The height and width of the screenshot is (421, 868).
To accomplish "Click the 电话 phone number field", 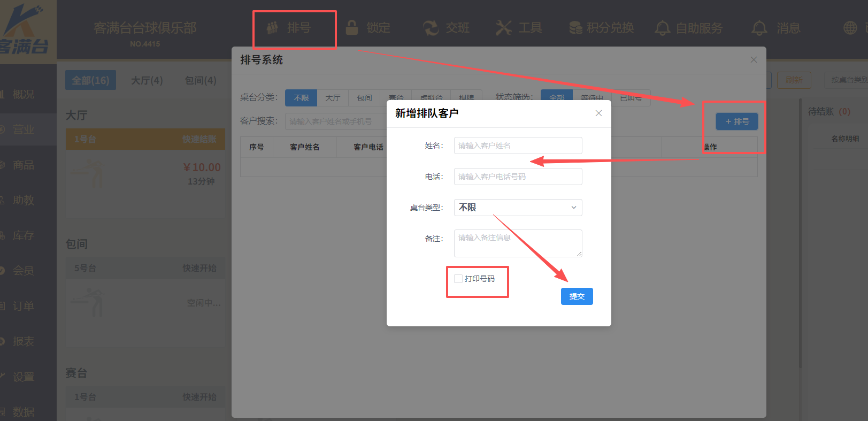I will (x=518, y=177).
